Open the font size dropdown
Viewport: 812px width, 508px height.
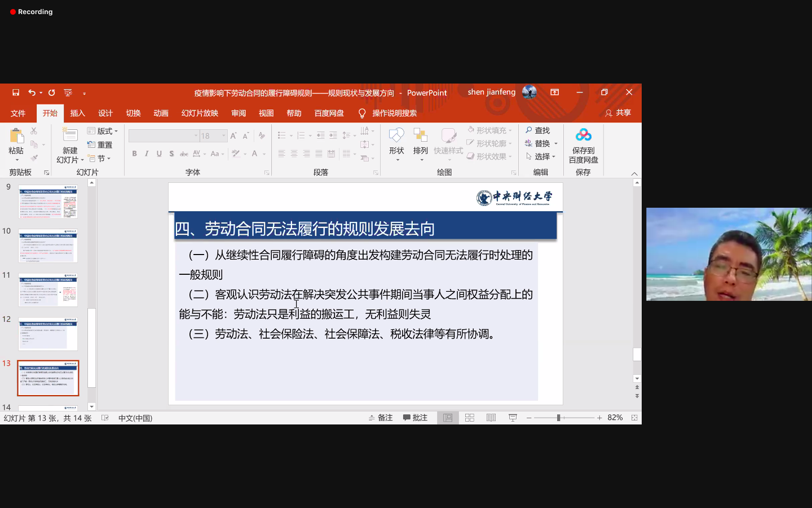(x=224, y=136)
